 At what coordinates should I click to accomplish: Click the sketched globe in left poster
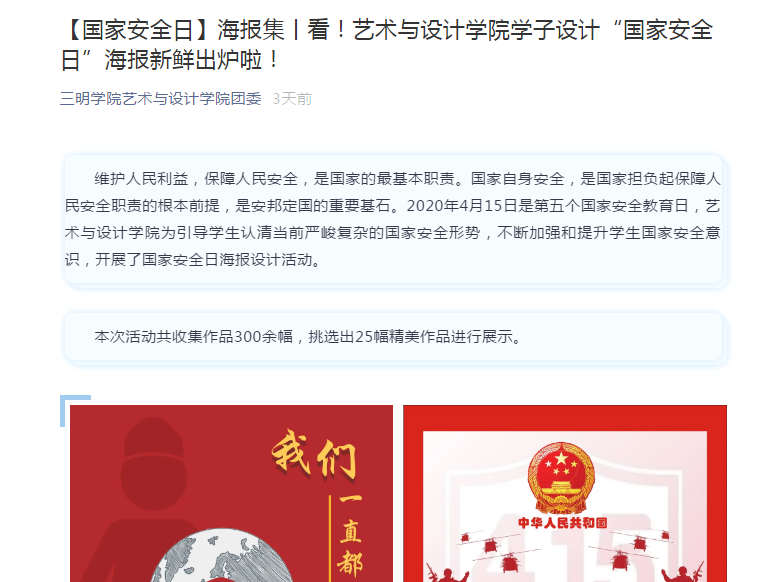pos(222,555)
